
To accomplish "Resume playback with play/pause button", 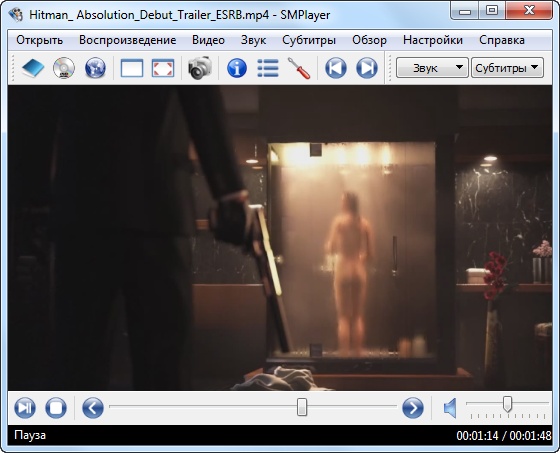I will click(25, 408).
